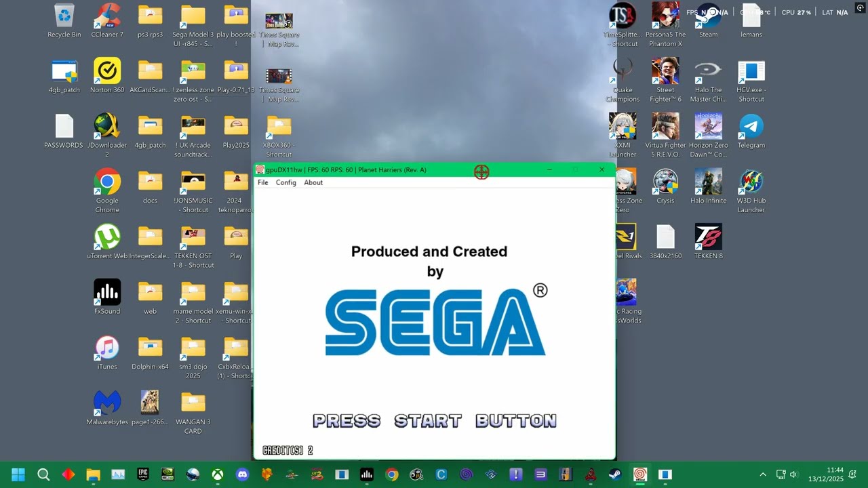This screenshot has width=868, height=488.
Task: Open the Config menu
Action: pos(285,182)
